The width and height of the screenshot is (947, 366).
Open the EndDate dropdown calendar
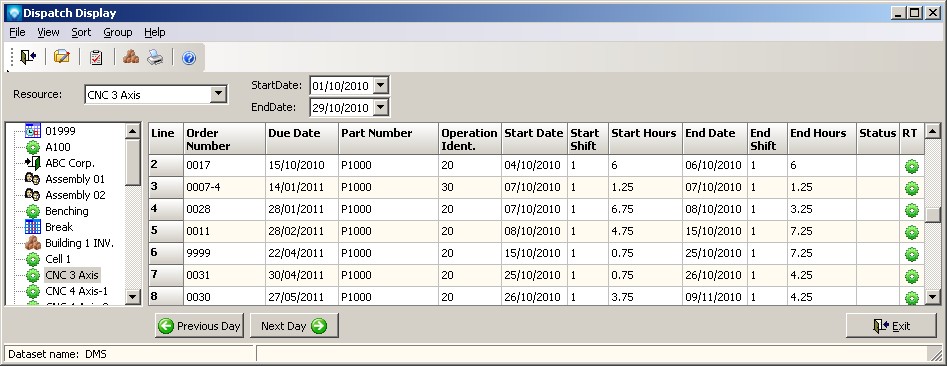tap(380, 108)
